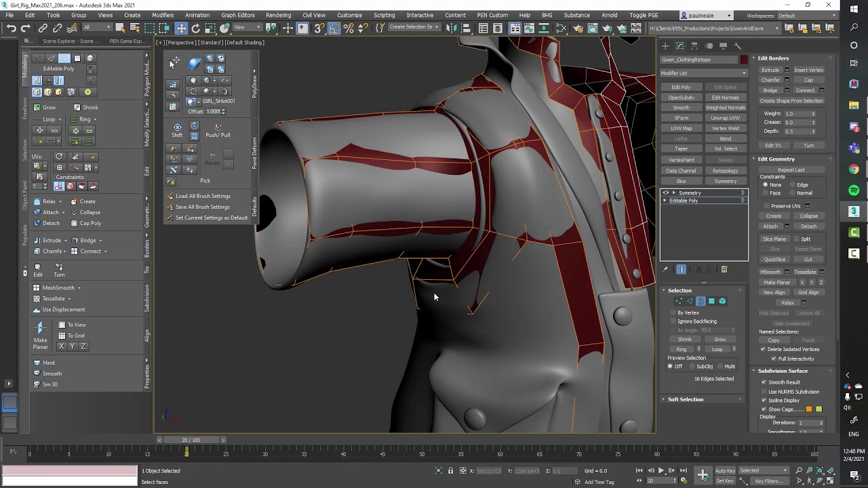
Task: Toggle the Percent Snap icon
Action: [349, 28]
